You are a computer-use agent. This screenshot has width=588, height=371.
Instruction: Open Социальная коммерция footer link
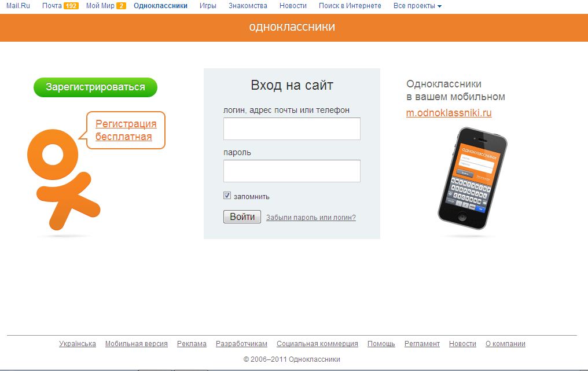click(317, 344)
